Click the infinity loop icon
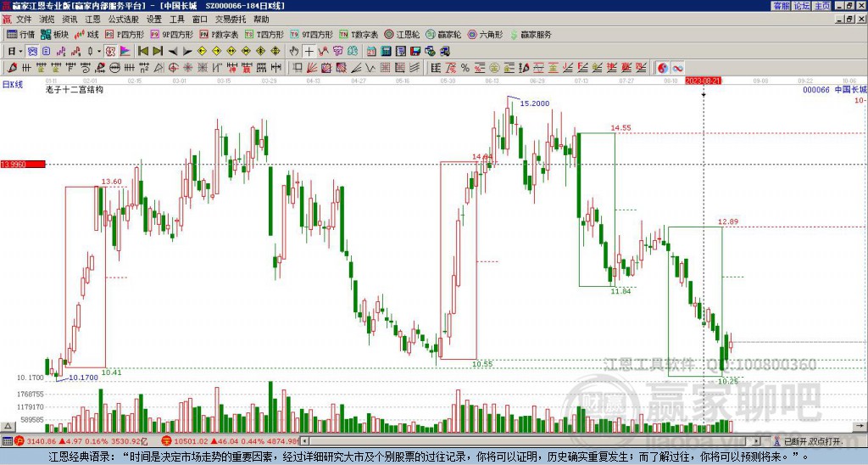Viewport: 868px width, 465px height. [x=677, y=68]
